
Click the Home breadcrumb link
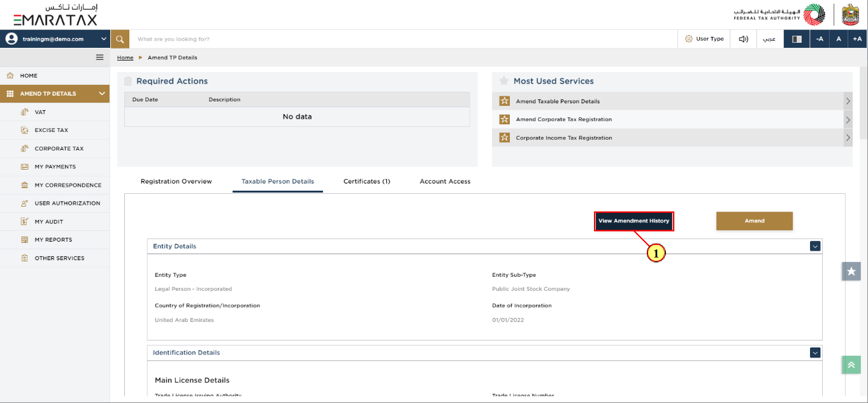[125, 57]
